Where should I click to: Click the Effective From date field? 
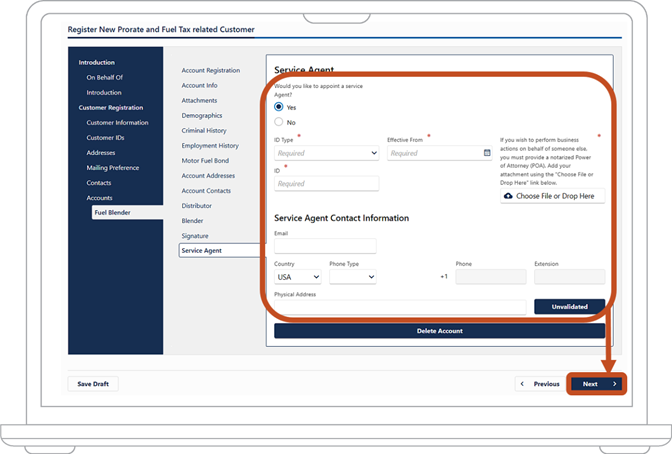(x=439, y=153)
